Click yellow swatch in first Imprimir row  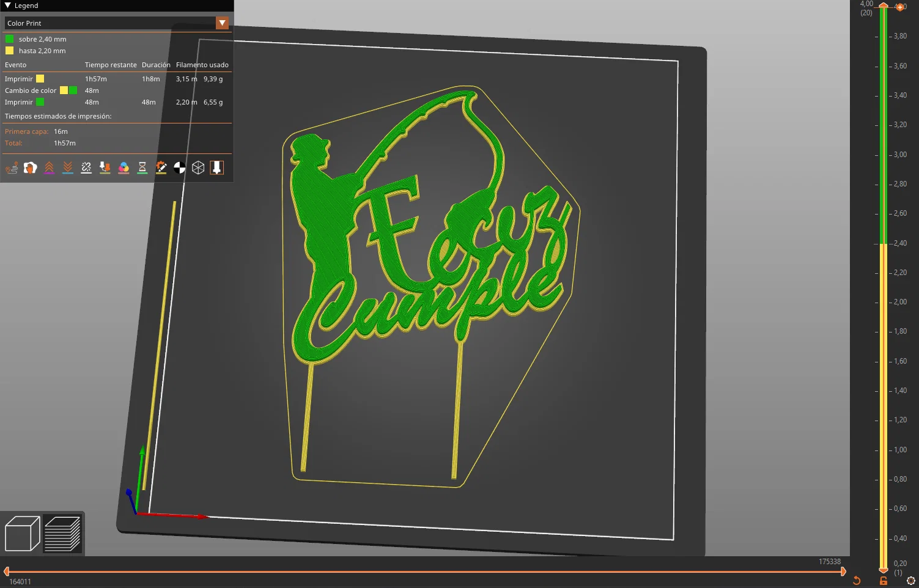[x=40, y=79]
